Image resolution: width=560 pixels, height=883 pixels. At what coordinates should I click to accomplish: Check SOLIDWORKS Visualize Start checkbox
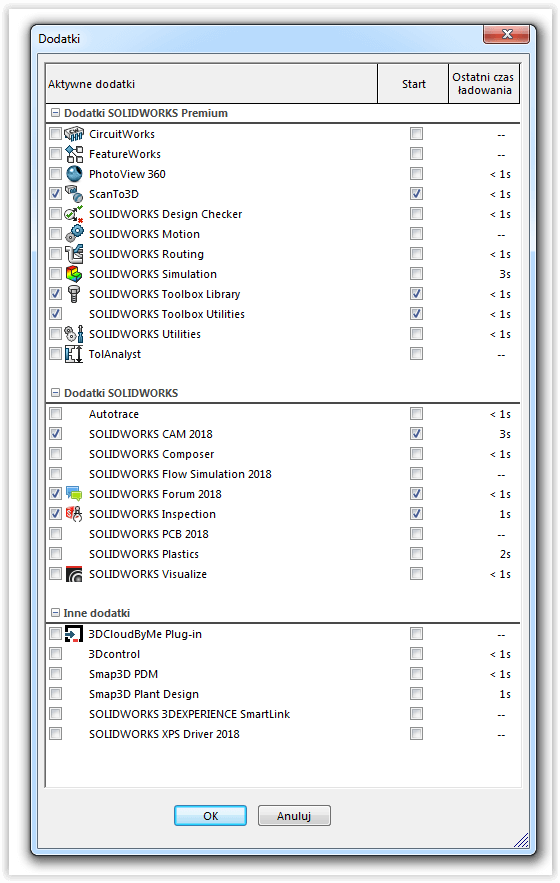[416, 574]
